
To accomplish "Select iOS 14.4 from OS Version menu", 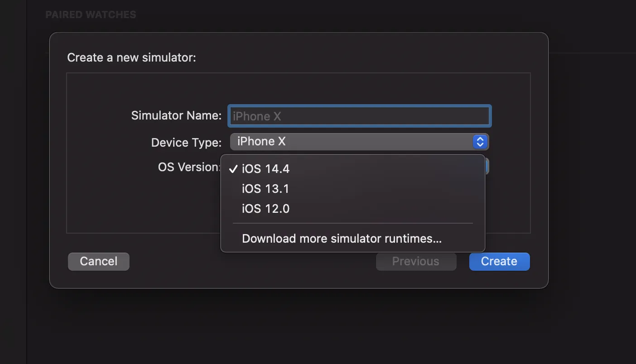I will [x=352, y=169].
